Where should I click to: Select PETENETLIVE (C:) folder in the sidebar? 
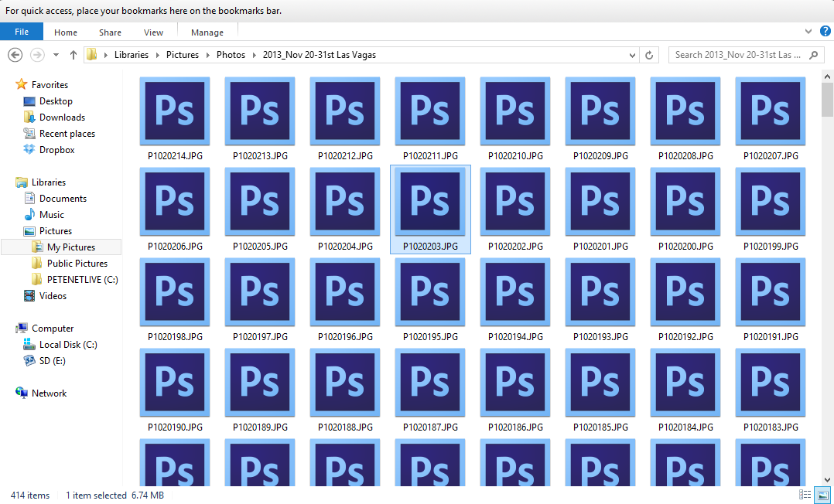pyautogui.click(x=83, y=280)
